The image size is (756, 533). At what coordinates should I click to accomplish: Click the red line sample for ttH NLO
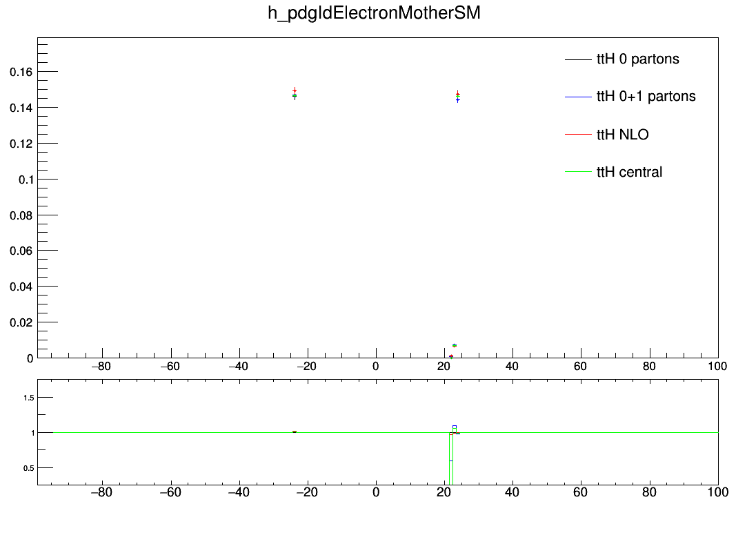[x=578, y=134]
